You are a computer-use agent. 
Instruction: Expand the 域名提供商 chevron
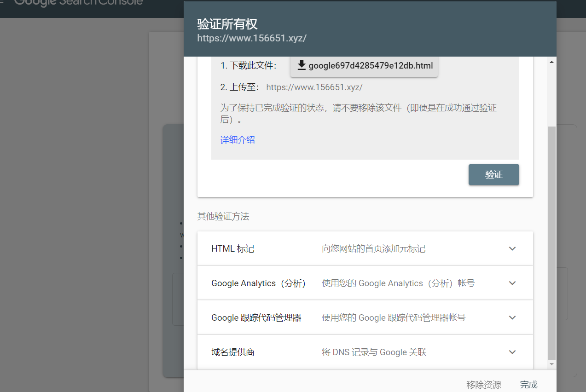(512, 352)
